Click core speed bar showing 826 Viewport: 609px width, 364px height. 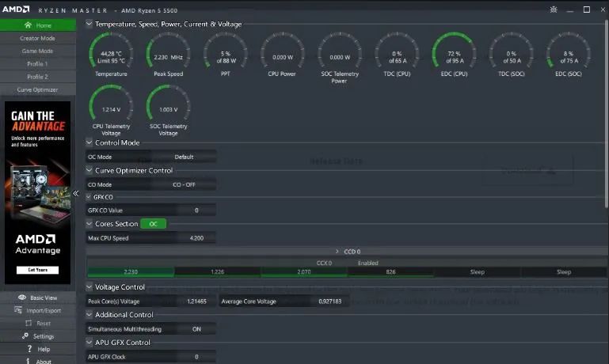click(390, 272)
